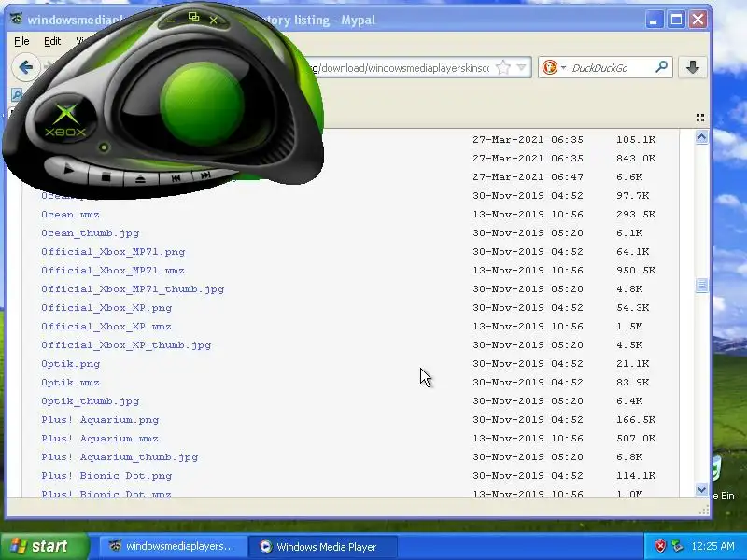Click scrollbar up arrow in listing
This screenshot has width=747, height=560.
tap(701, 137)
